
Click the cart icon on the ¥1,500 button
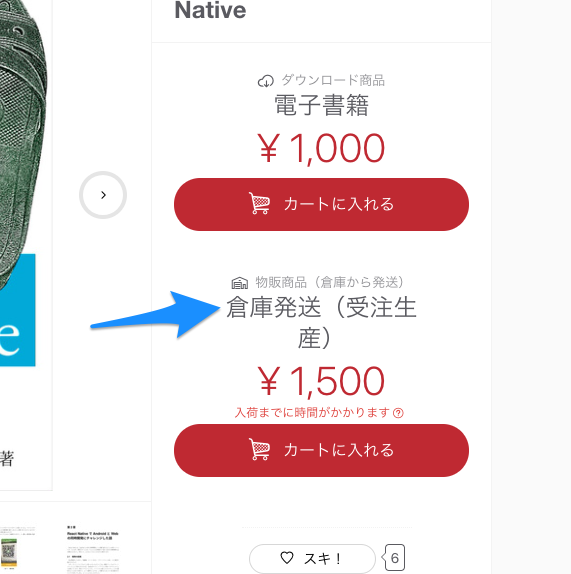pos(260,449)
